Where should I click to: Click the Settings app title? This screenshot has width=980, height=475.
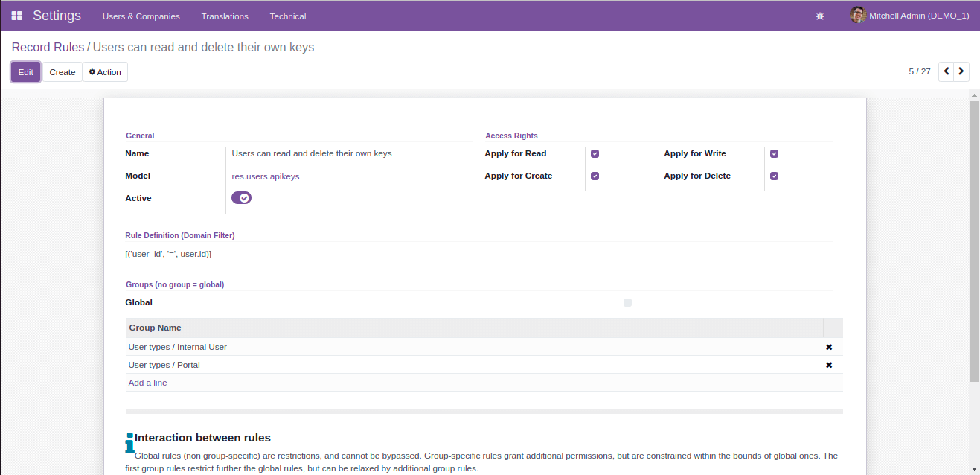[x=57, y=16]
